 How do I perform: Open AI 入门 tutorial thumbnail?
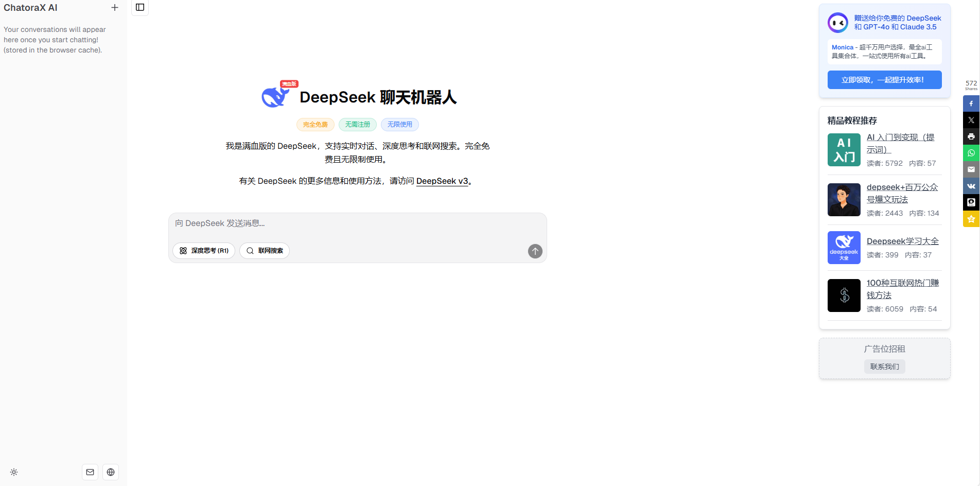pos(844,150)
